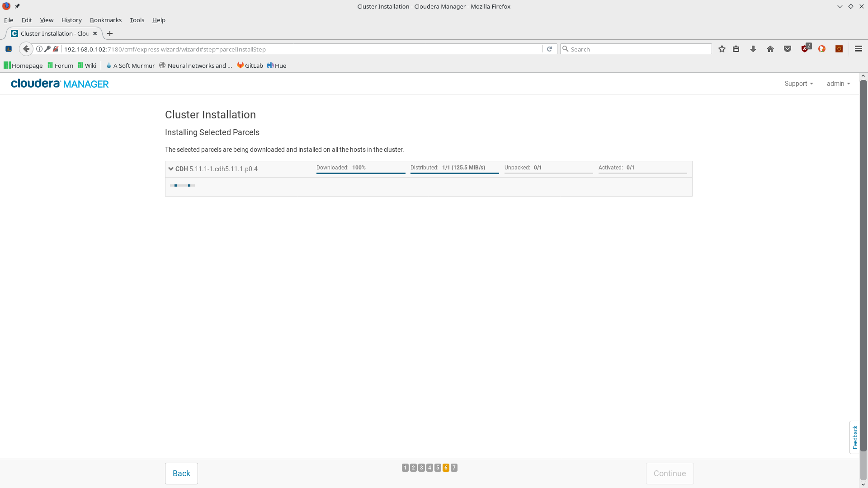
Task: Open the History menu
Action: pyautogui.click(x=71, y=20)
